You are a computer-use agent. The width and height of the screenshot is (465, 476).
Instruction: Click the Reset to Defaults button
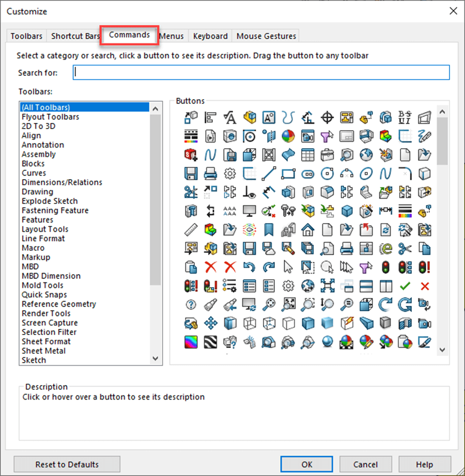(x=67, y=464)
